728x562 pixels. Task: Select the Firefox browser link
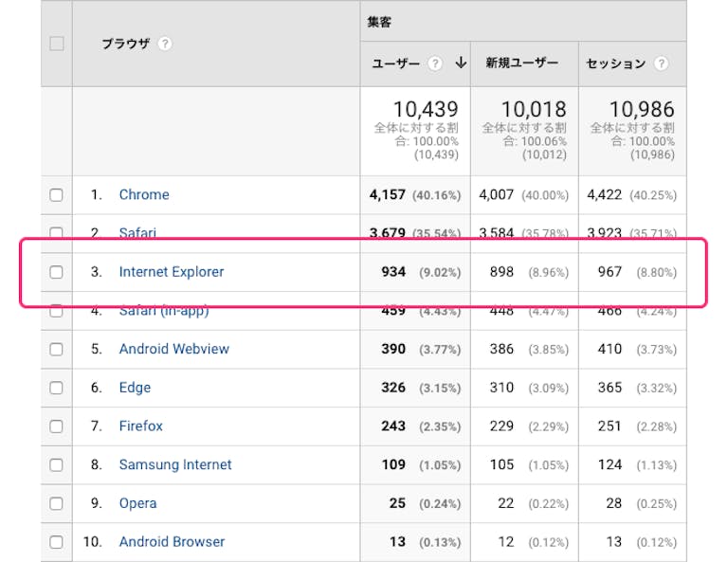(x=140, y=426)
